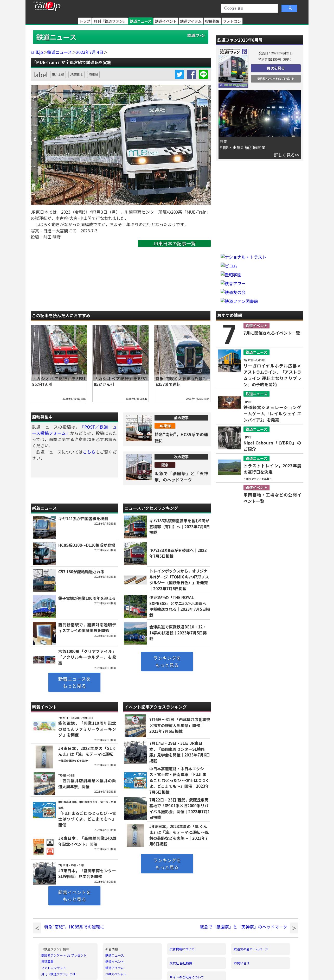Viewport: 334px width, 980px height.
Task: Click the next article right arrow
Action: click(x=294, y=928)
